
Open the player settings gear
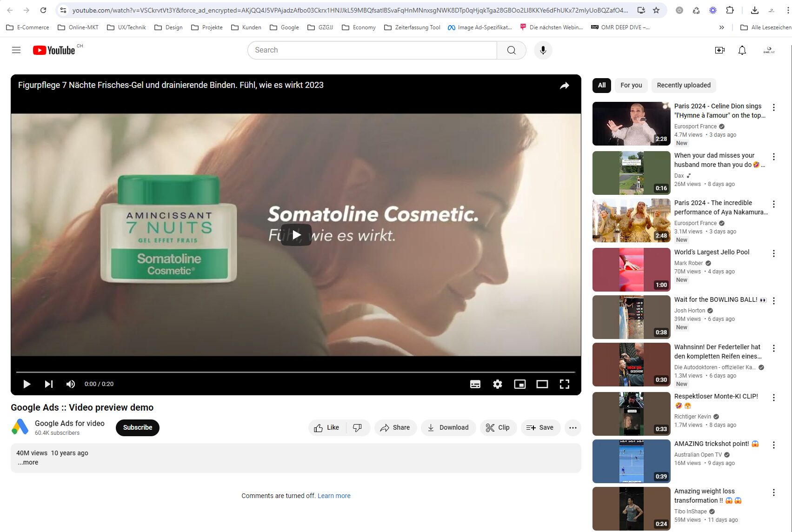coord(497,384)
